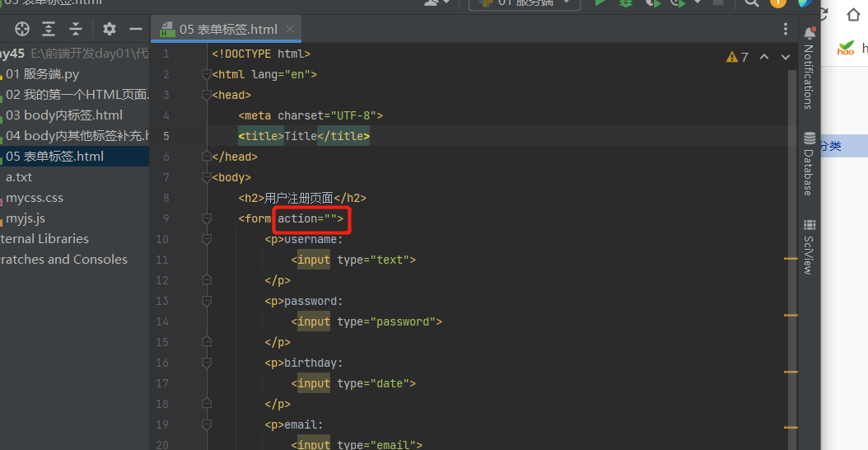Hide the project tool window (minus icon)
The height and width of the screenshot is (450, 868).
pos(136,29)
